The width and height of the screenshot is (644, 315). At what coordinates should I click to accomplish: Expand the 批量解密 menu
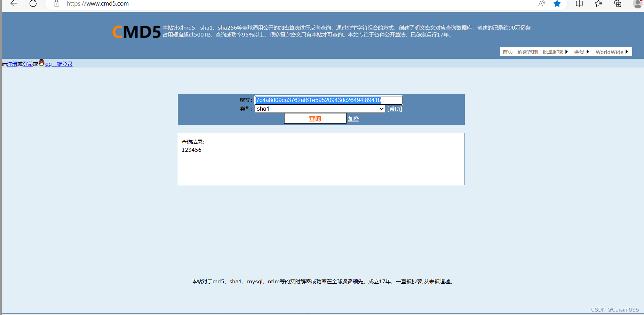point(555,52)
